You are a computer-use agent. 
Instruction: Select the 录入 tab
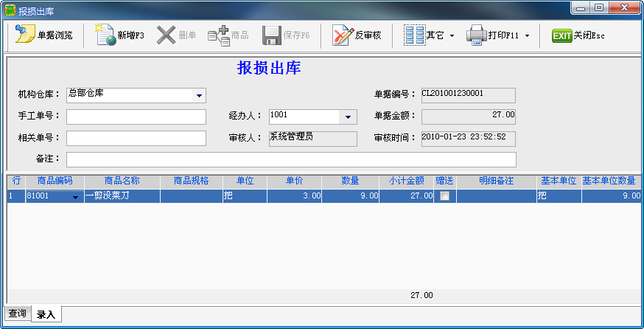click(46, 314)
